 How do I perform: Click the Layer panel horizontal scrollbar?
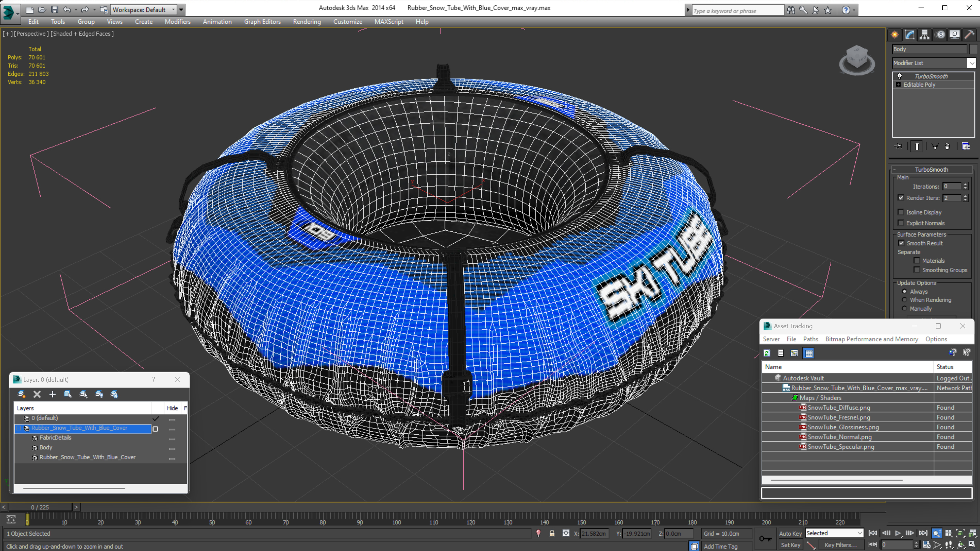click(x=74, y=488)
